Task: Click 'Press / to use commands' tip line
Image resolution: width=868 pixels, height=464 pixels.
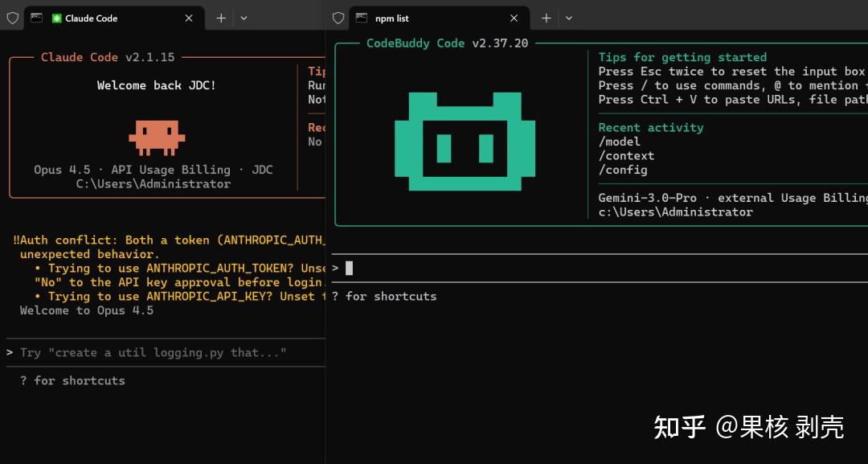Action: tap(733, 85)
